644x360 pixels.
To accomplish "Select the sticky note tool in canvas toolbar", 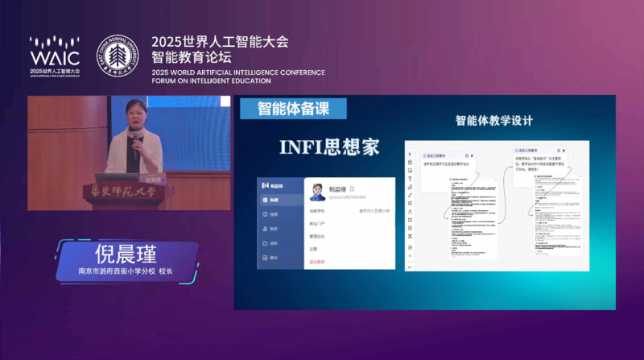I will click(x=410, y=171).
